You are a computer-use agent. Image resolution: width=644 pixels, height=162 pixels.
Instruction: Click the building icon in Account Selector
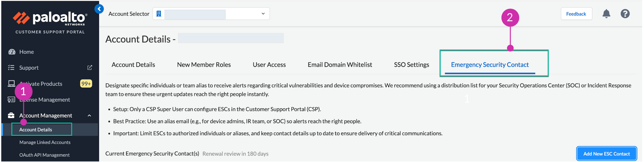point(159,14)
